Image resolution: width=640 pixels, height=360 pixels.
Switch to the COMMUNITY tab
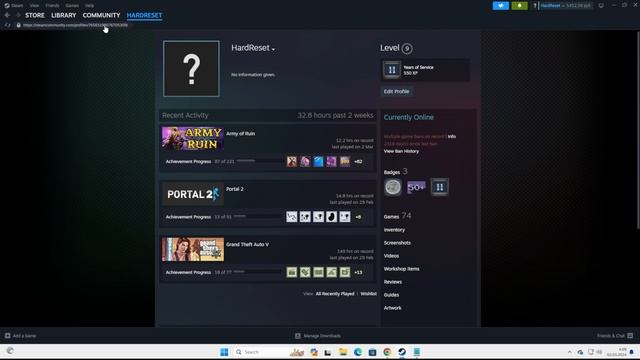point(101,15)
